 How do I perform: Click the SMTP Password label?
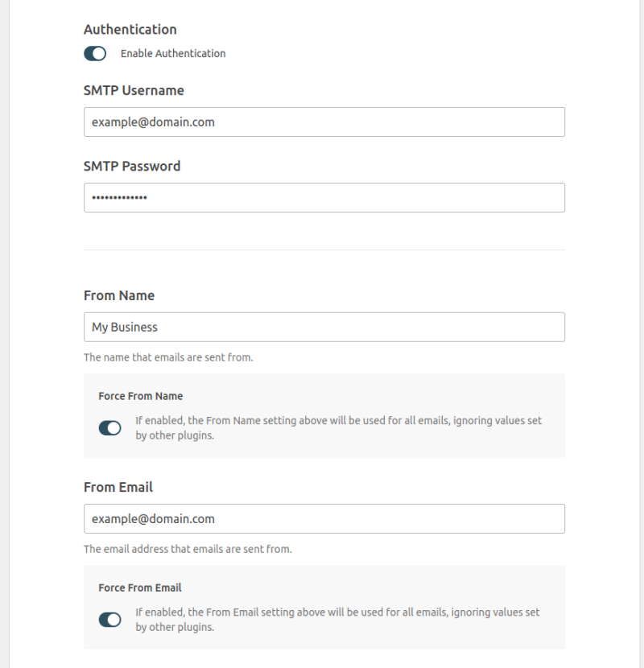click(x=132, y=166)
